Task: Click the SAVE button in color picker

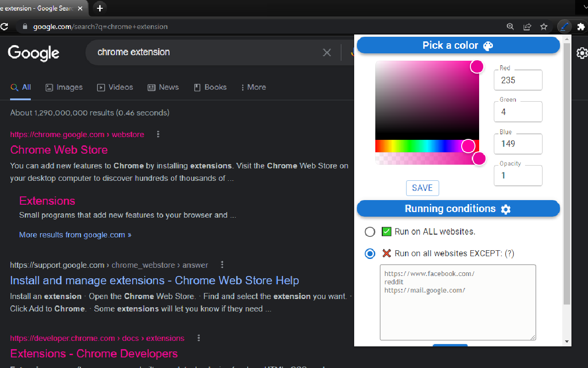Action: click(422, 188)
